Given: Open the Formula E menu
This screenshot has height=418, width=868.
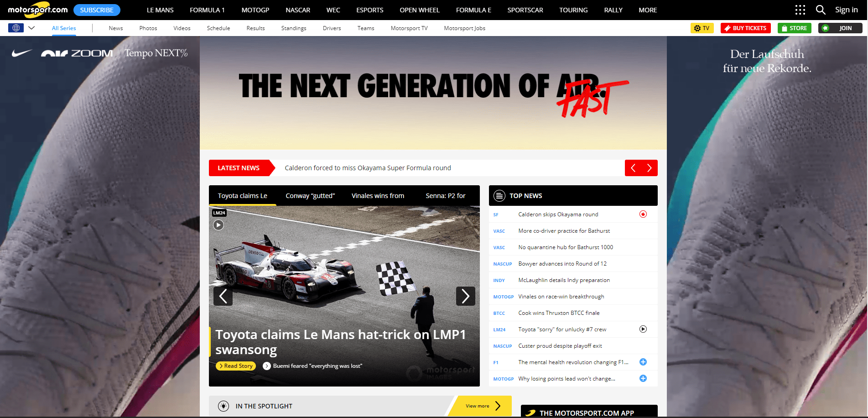Looking at the screenshot, I should [x=473, y=10].
